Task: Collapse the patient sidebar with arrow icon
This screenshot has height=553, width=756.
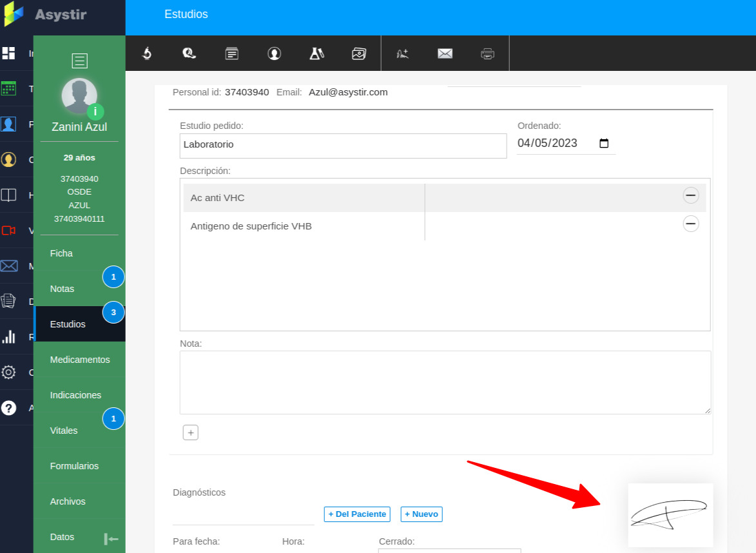Action: click(x=111, y=539)
